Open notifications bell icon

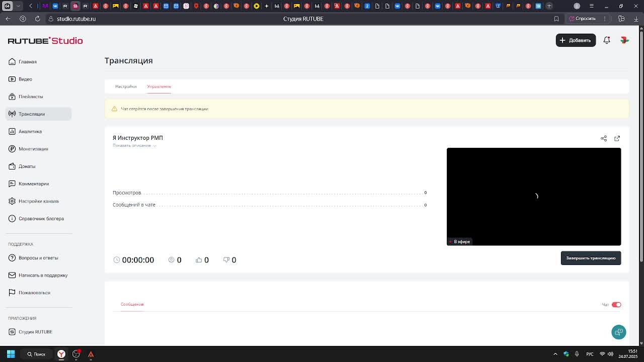tap(607, 40)
